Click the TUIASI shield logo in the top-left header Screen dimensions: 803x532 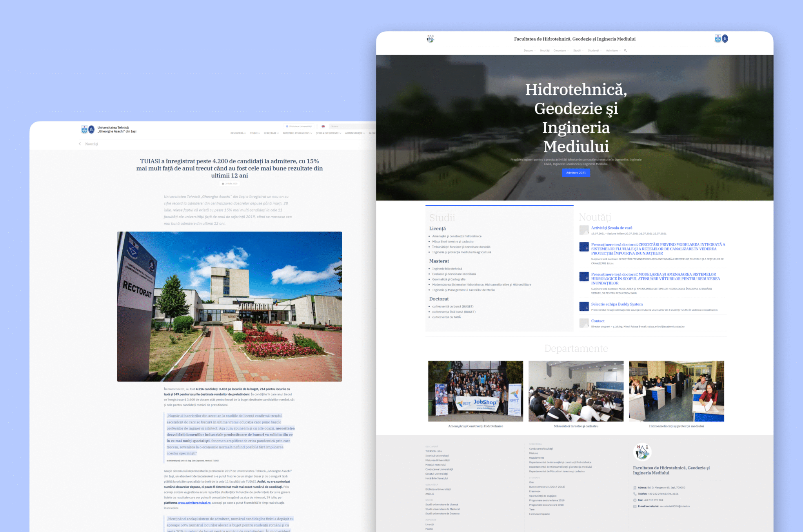85,129
